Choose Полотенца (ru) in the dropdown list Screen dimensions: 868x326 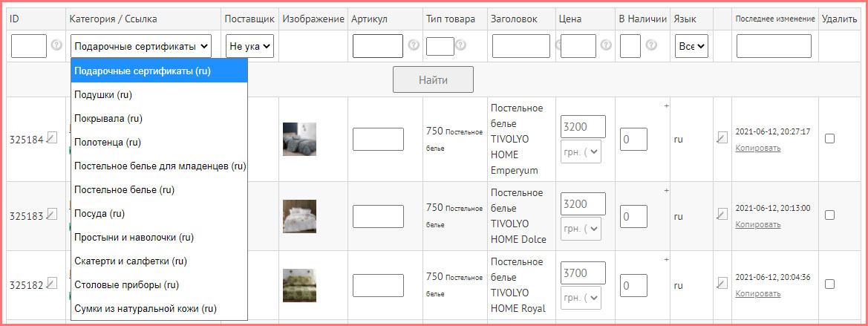[107, 142]
